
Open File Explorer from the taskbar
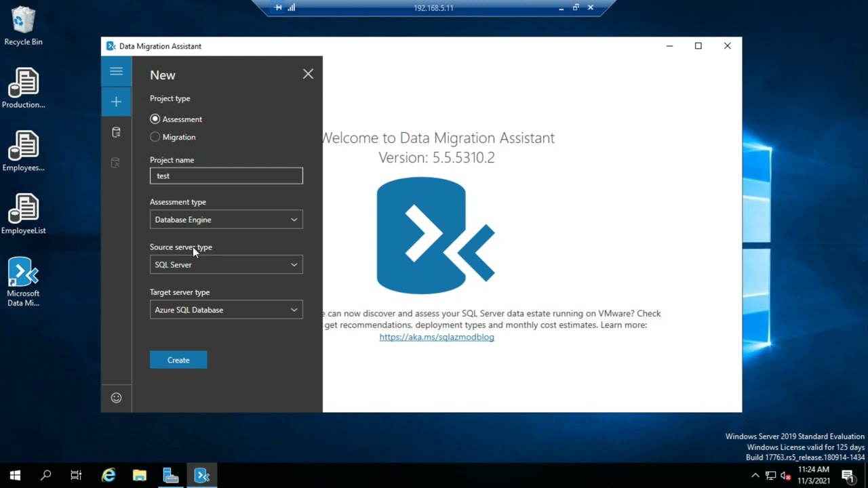(x=140, y=475)
